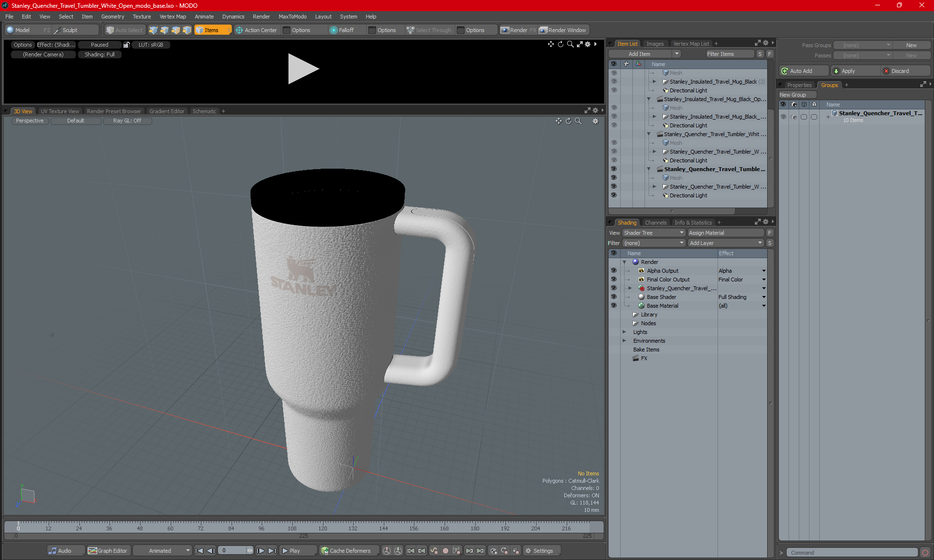Open the Add Layer dropdown
The image size is (934, 560).
point(726,243)
